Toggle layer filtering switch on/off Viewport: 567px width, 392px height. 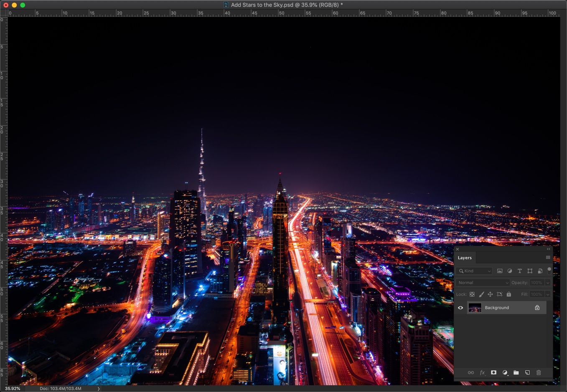pyautogui.click(x=549, y=271)
